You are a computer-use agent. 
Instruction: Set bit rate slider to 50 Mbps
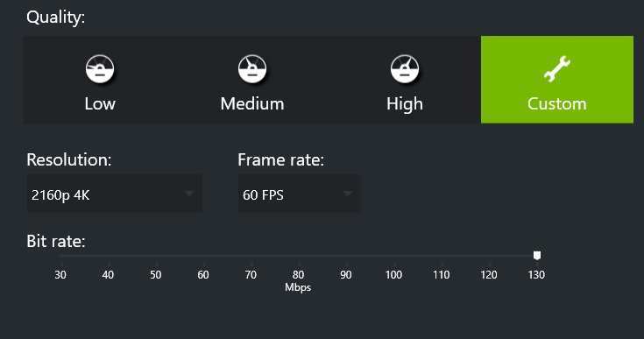click(x=157, y=256)
